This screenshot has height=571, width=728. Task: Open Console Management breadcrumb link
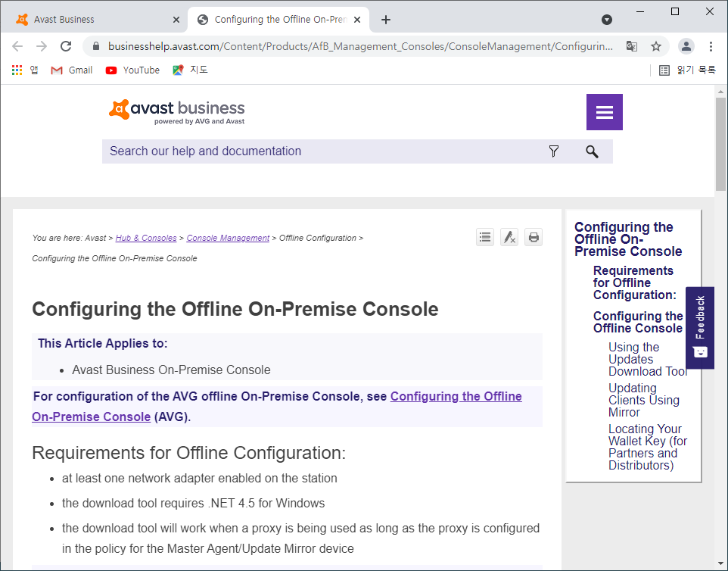click(x=228, y=238)
